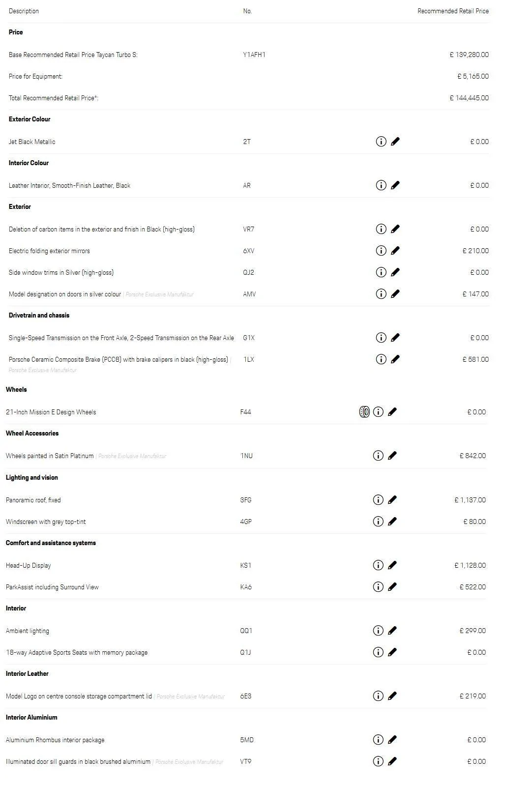Edit Aluminium Rhombus interior package
531x812 pixels.
point(392,740)
